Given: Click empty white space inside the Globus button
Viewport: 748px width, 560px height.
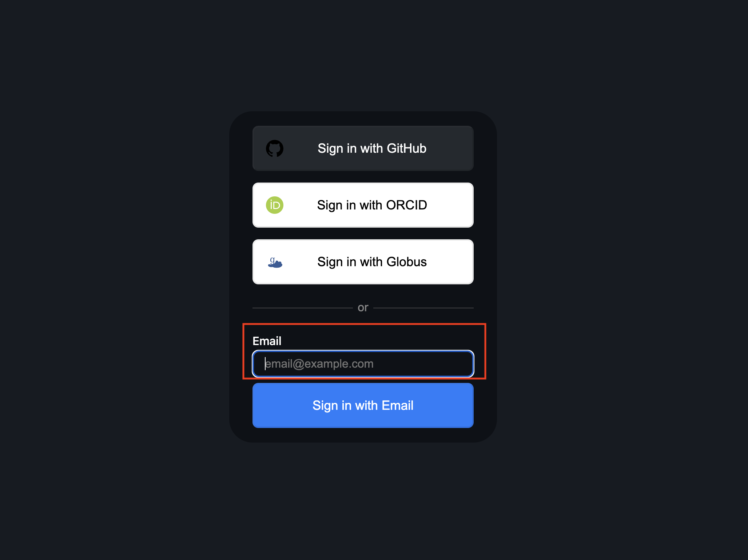Looking at the screenshot, I should coord(451,262).
